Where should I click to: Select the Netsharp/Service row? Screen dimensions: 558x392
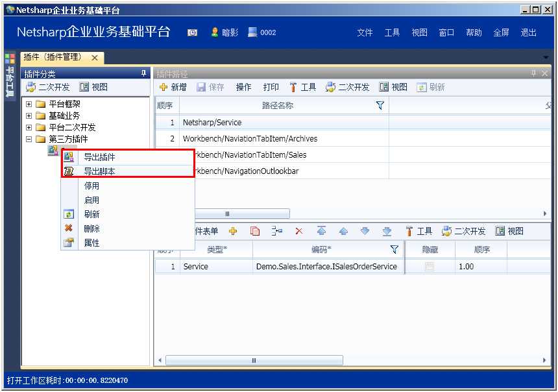point(353,123)
